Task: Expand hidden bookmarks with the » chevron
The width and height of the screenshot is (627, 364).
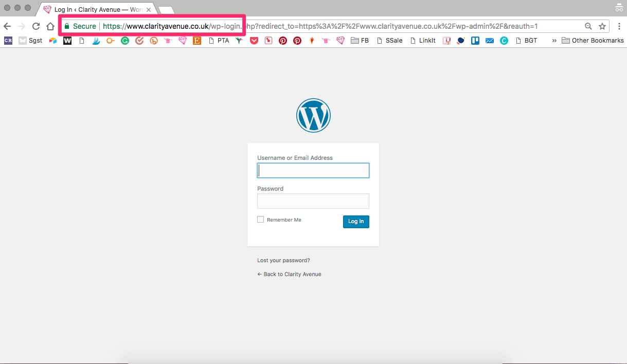Action: tap(554, 41)
